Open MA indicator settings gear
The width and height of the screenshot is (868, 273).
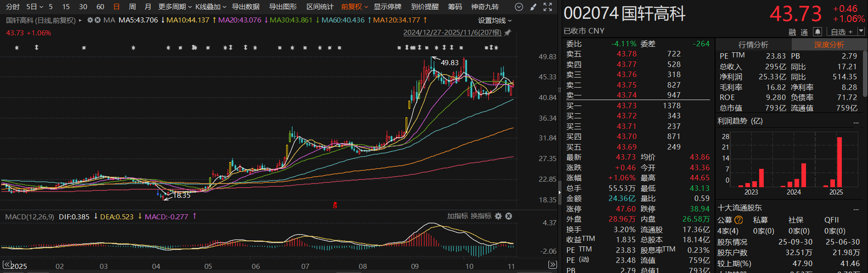tap(90, 20)
